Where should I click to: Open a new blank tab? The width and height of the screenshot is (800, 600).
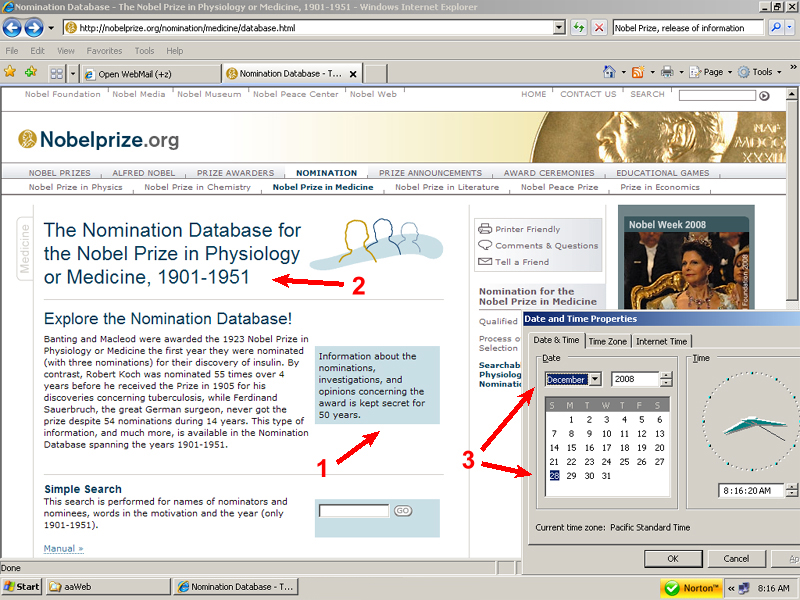pos(375,74)
